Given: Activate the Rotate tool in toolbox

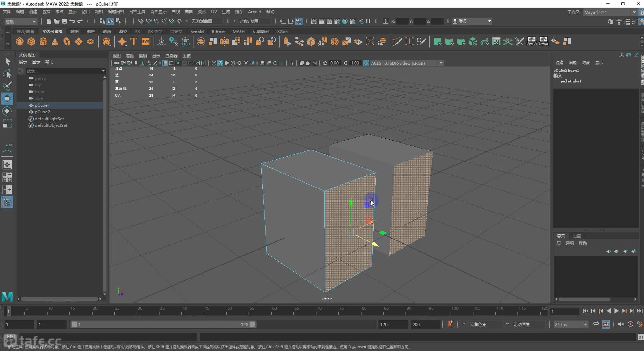Looking at the screenshot, I should [7, 111].
